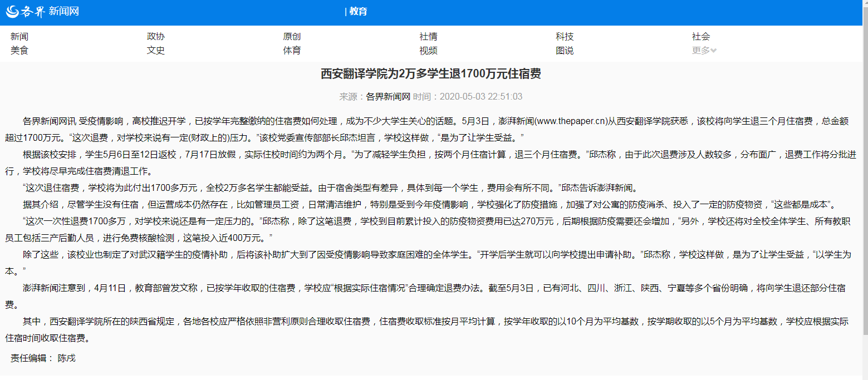
Task: Open 文史 category
Action: coord(156,51)
